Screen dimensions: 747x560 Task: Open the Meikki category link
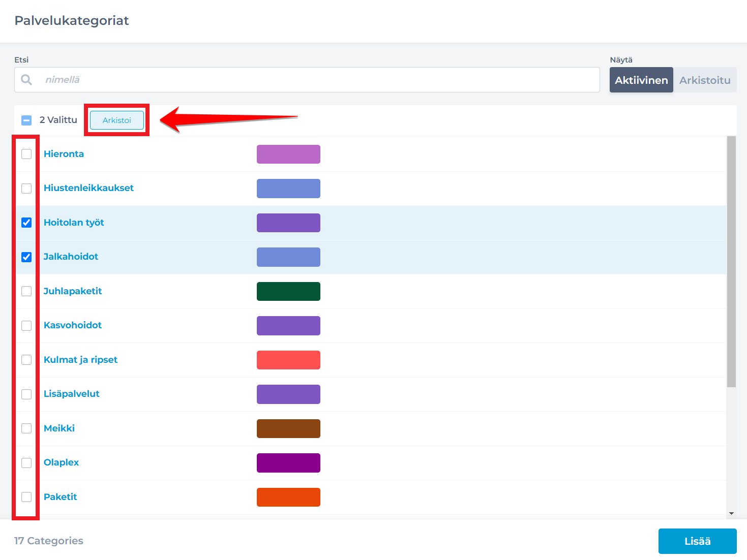pos(59,428)
